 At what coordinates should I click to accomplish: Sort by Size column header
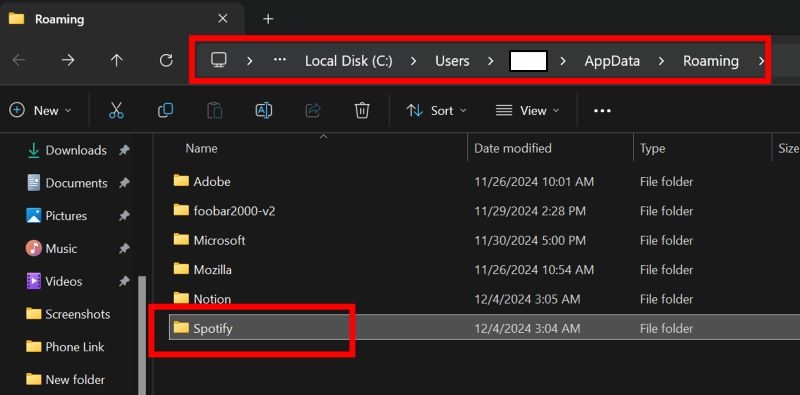[789, 148]
